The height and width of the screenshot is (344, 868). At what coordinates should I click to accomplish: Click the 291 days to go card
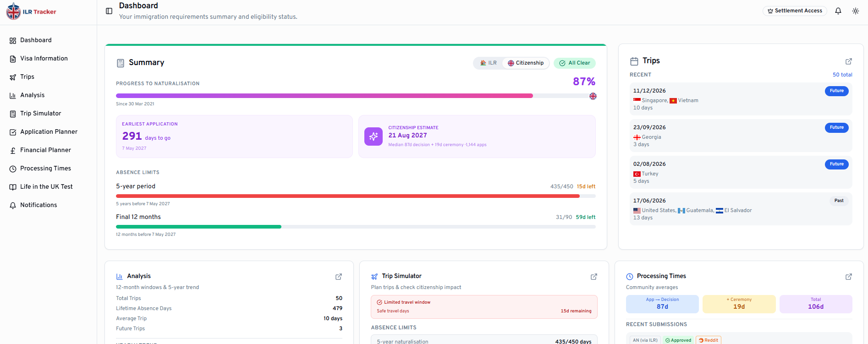234,137
